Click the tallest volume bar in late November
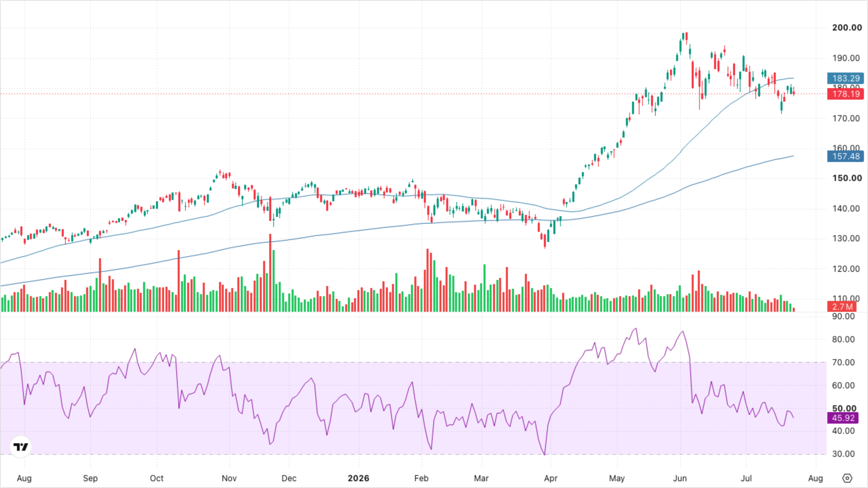This screenshot has height=488, width=868. [x=270, y=272]
